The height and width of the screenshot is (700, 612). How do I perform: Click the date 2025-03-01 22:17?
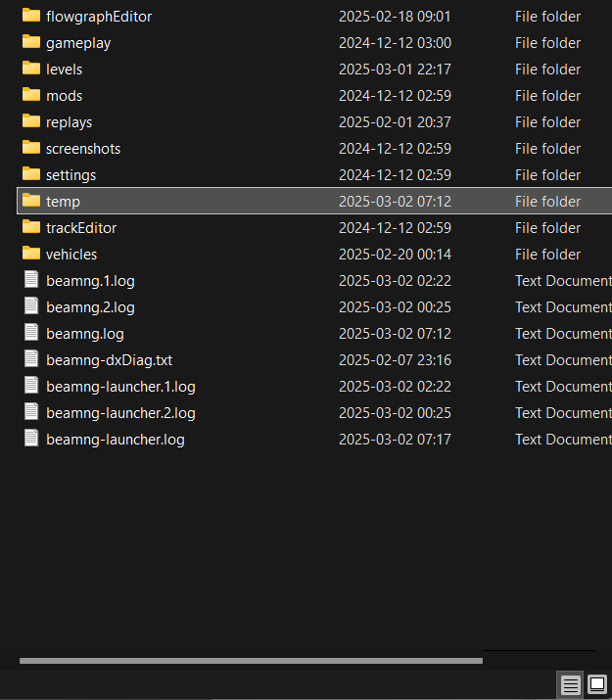[x=395, y=70]
